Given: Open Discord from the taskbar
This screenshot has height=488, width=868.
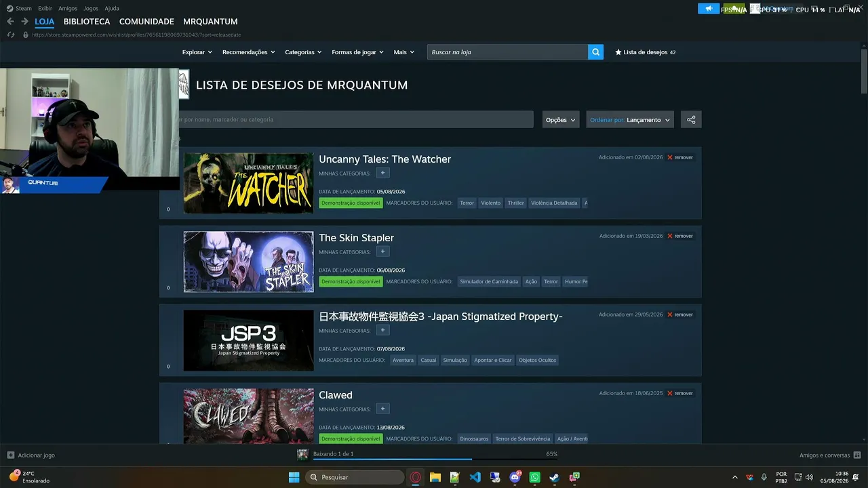Looking at the screenshot, I should [515, 477].
